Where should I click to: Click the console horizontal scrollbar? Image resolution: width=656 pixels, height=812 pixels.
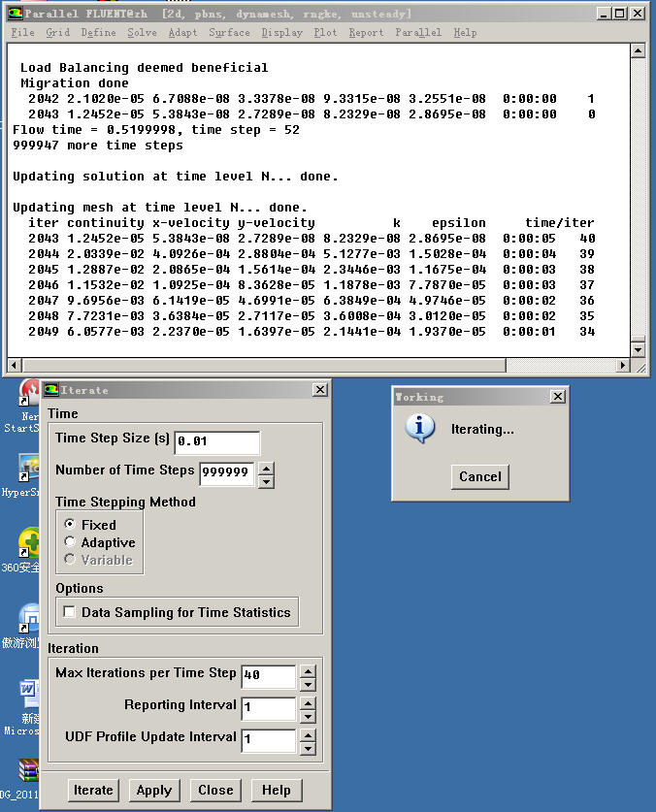[x=318, y=366]
